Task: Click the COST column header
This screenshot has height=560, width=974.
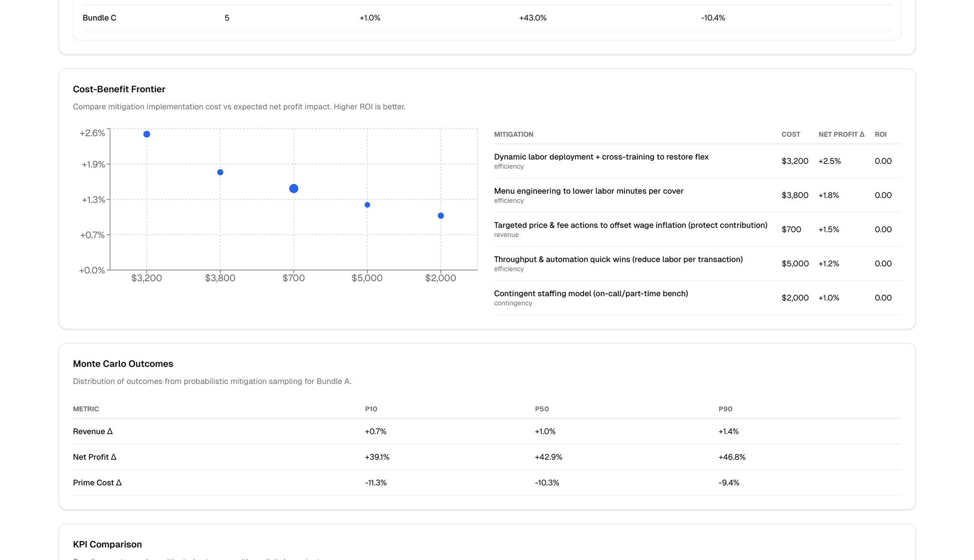Action: tap(790, 135)
